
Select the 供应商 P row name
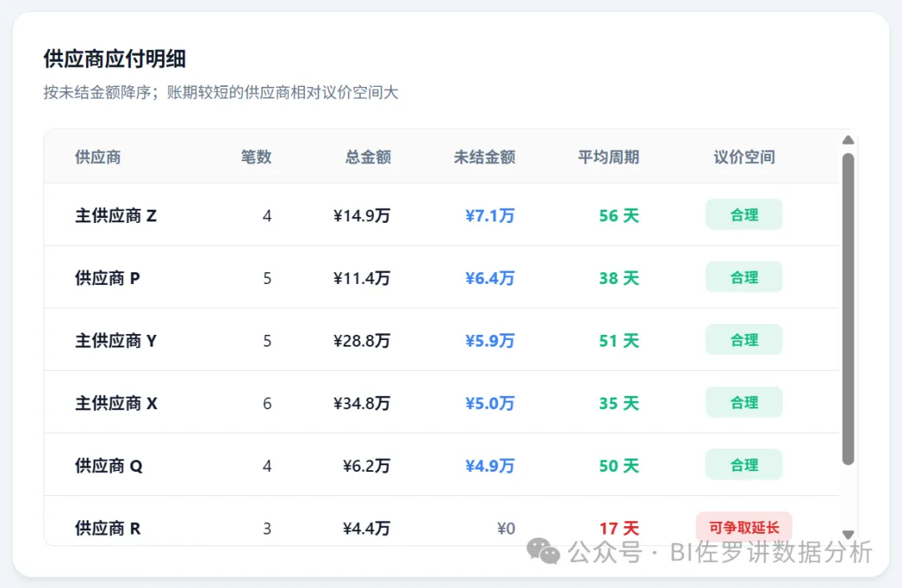pos(108,278)
